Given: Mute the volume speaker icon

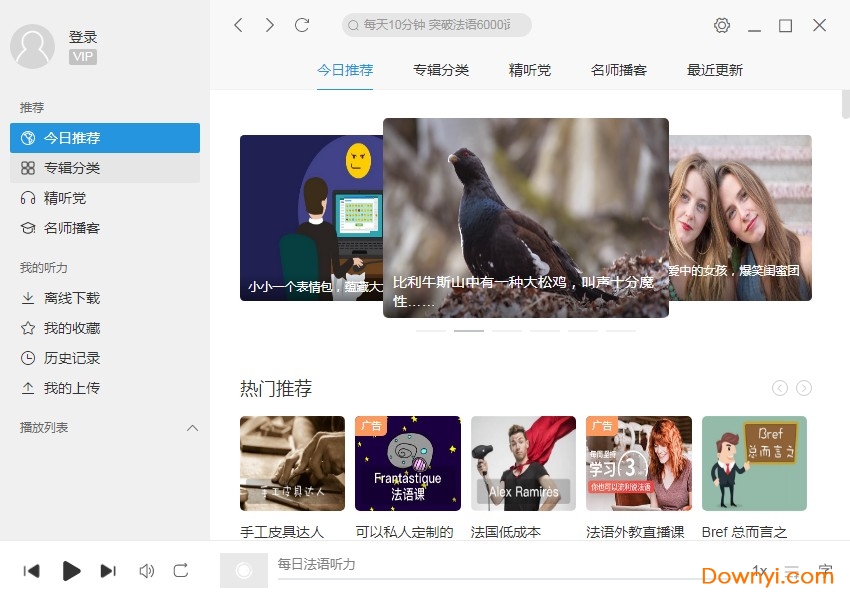Looking at the screenshot, I should click(x=146, y=571).
